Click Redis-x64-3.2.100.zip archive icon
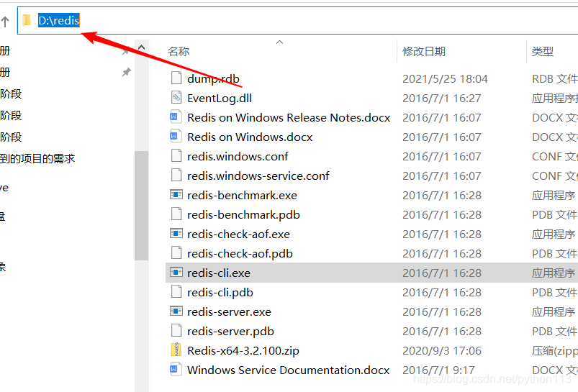 (x=176, y=350)
